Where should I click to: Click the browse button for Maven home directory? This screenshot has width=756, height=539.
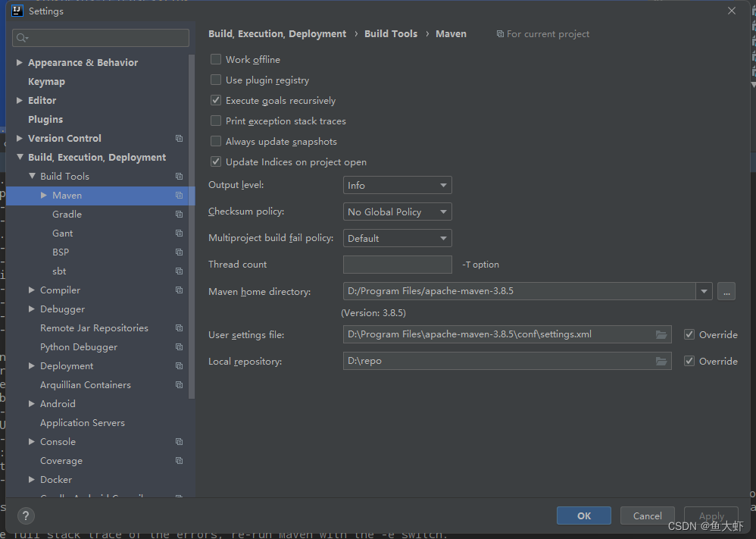pyautogui.click(x=726, y=291)
